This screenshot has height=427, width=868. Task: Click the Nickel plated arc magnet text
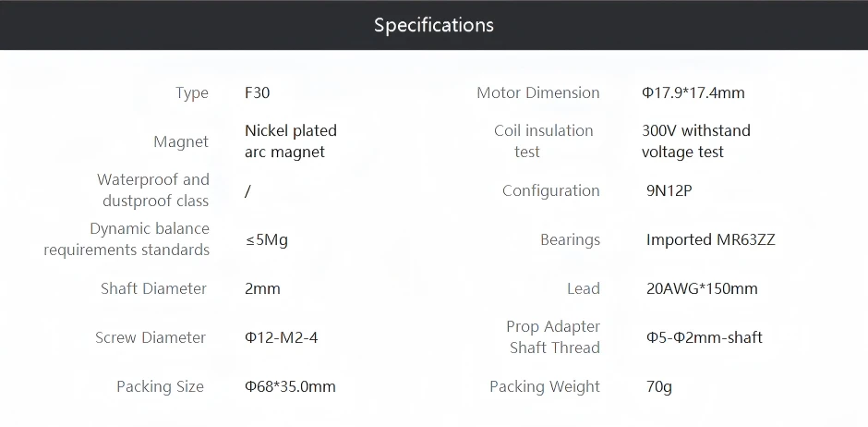coord(290,141)
